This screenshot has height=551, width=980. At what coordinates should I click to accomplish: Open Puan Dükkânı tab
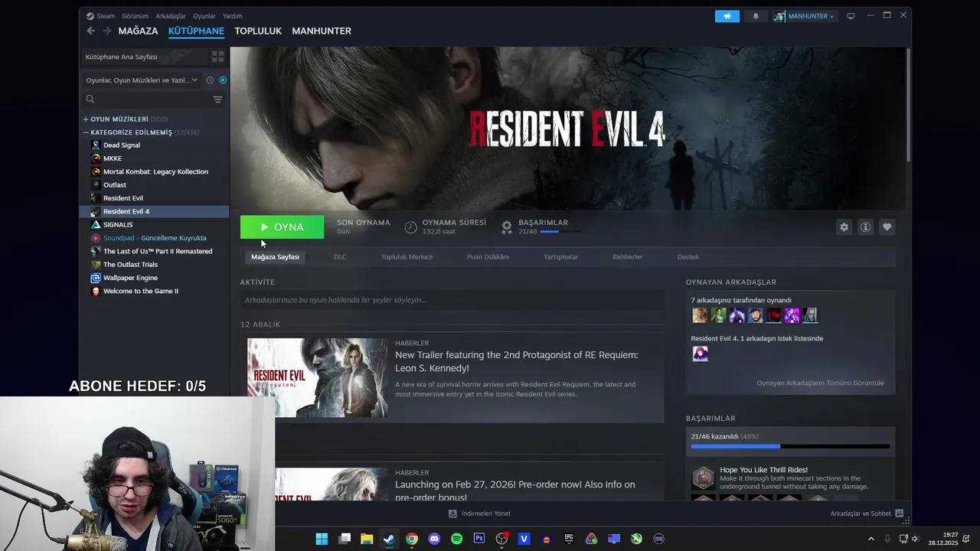488,257
